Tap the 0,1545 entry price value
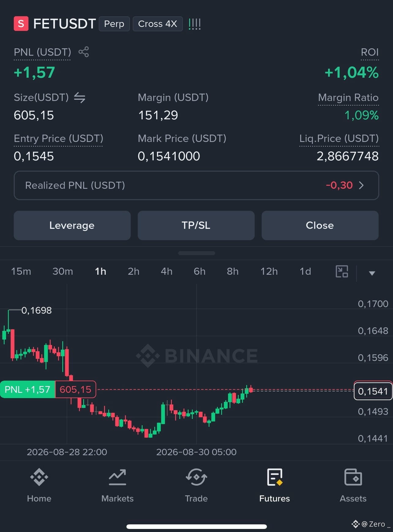 (x=34, y=156)
